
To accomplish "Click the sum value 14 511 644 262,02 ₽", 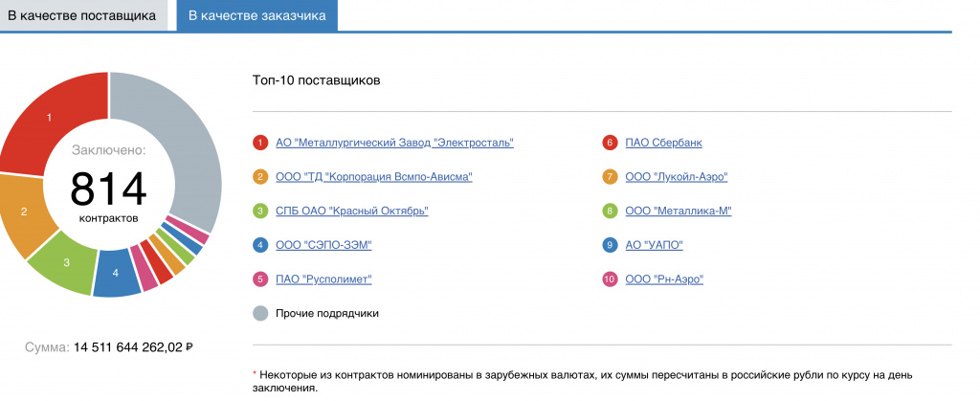I will pyautogui.click(x=133, y=346).
